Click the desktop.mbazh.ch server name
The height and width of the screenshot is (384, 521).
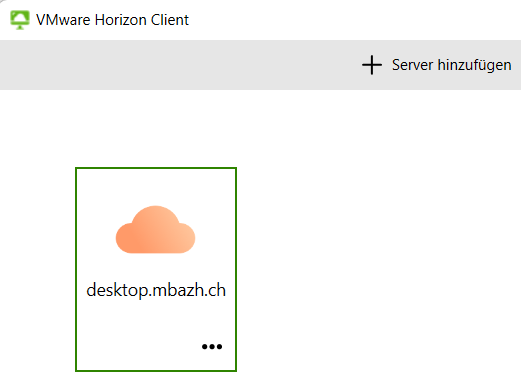pyautogui.click(x=156, y=290)
